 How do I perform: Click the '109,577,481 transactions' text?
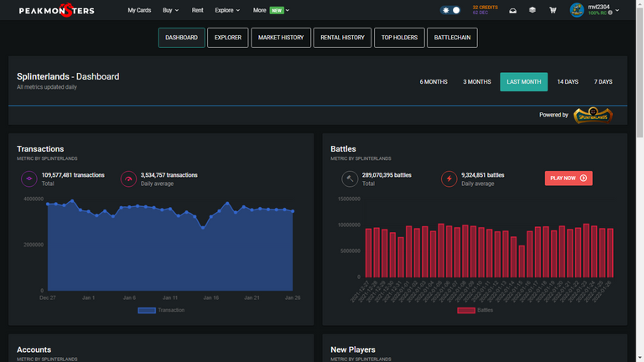pyautogui.click(x=73, y=175)
